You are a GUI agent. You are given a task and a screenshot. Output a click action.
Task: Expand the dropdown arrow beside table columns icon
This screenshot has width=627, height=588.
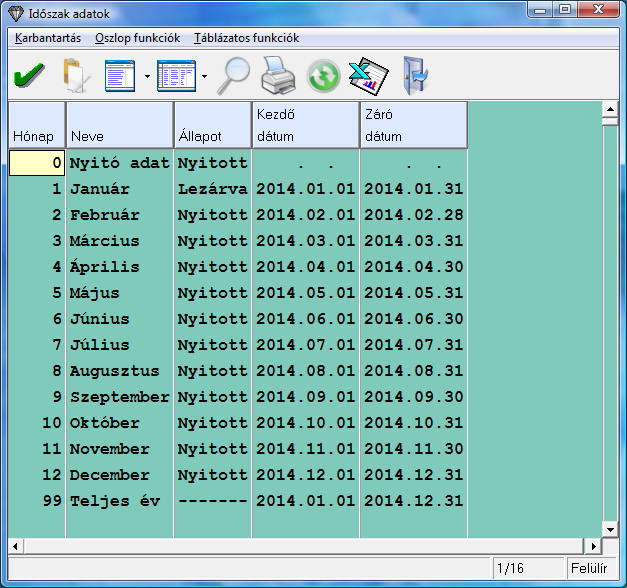[x=204, y=76]
